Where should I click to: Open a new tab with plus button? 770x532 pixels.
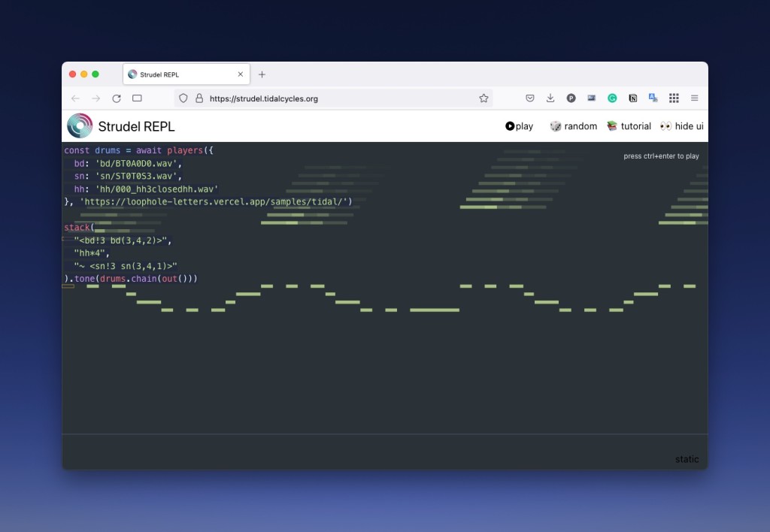262,74
